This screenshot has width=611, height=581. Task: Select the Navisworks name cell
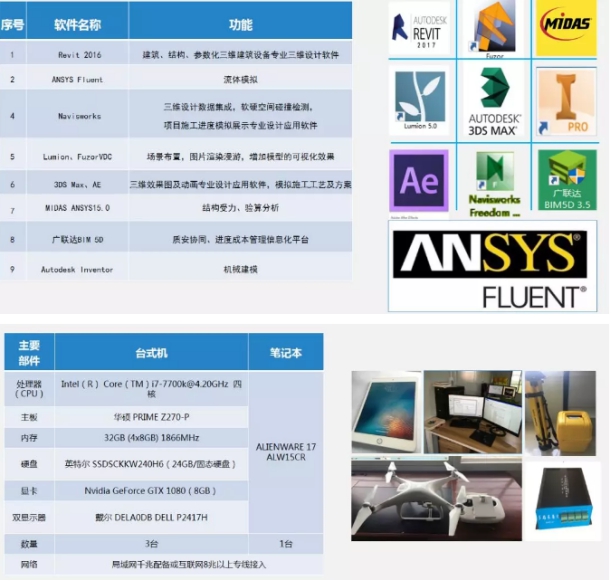pyautogui.click(x=78, y=116)
